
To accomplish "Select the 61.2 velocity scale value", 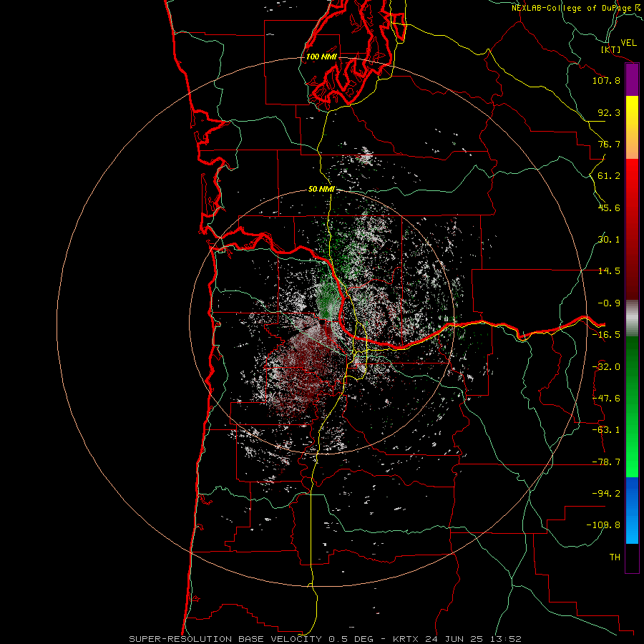I will [x=609, y=176].
